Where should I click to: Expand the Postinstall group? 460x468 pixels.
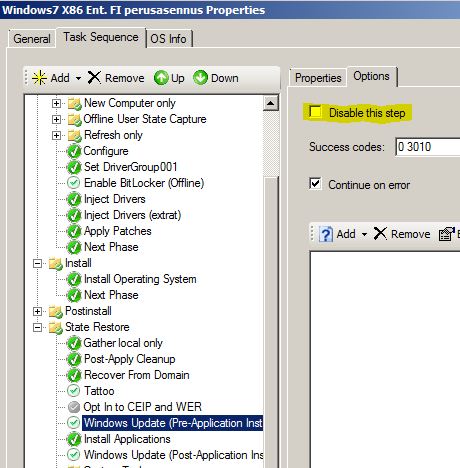pos(38,312)
